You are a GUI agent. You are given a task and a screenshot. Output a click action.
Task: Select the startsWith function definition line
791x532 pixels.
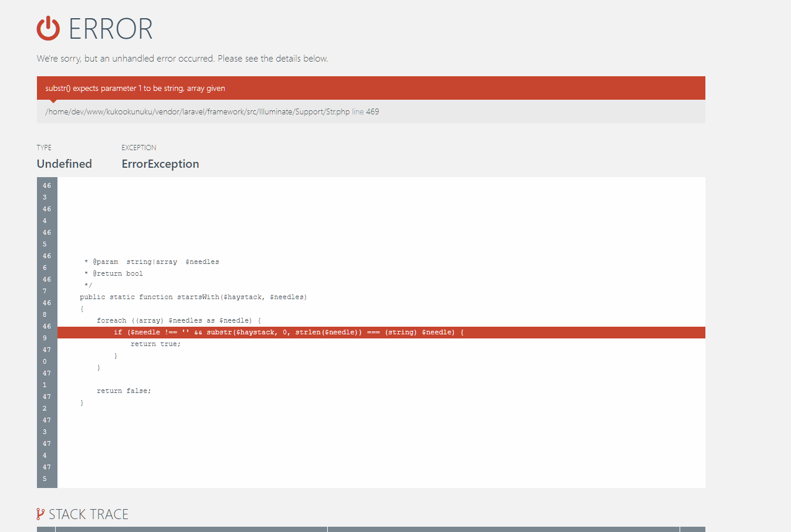tap(193, 297)
